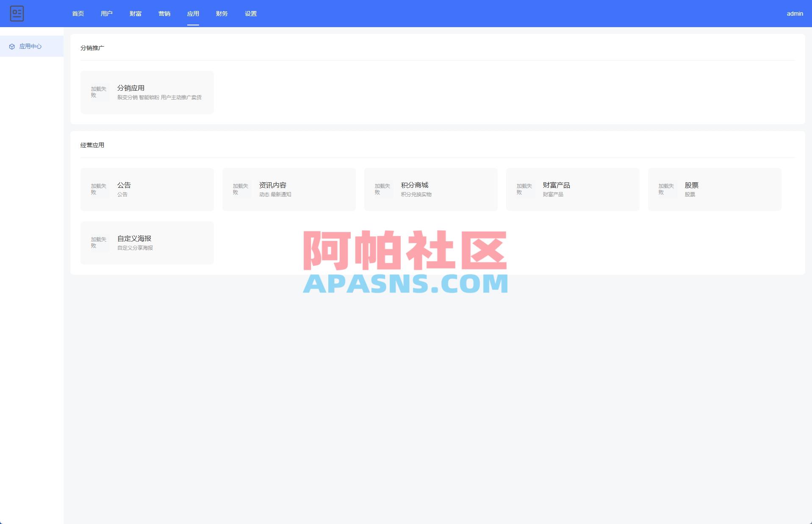Click the 自定义海报 placeholder thumbnail

tap(98, 242)
